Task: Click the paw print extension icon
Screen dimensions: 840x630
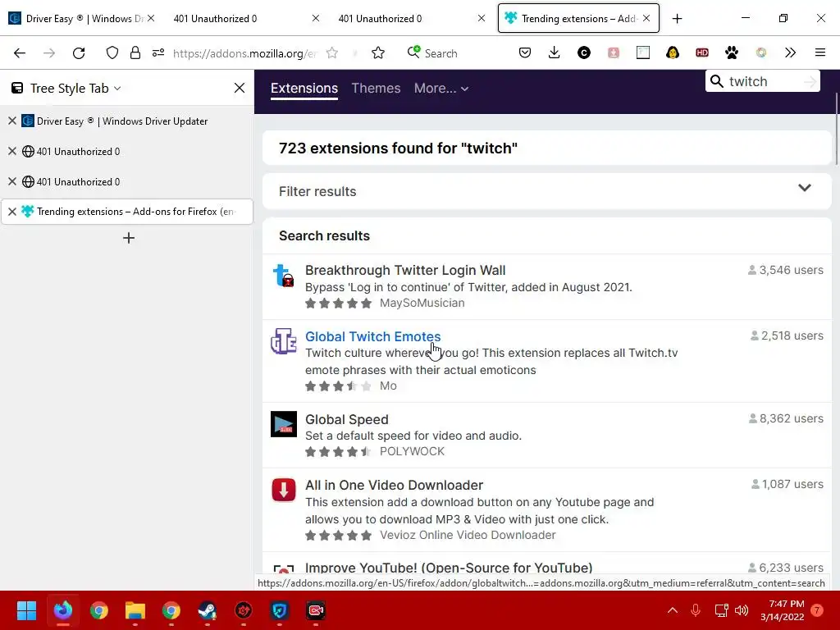Action: 731,52
